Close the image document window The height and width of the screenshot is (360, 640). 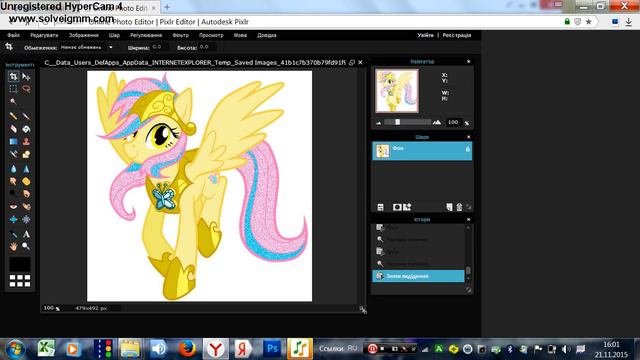(x=360, y=62)
